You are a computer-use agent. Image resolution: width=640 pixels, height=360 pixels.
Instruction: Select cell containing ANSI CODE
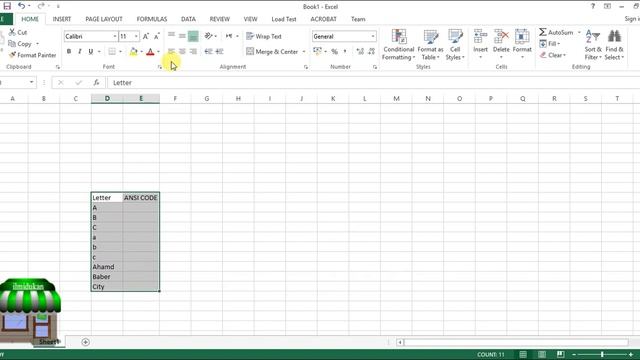pyautogui.click(x=141, y=198)
